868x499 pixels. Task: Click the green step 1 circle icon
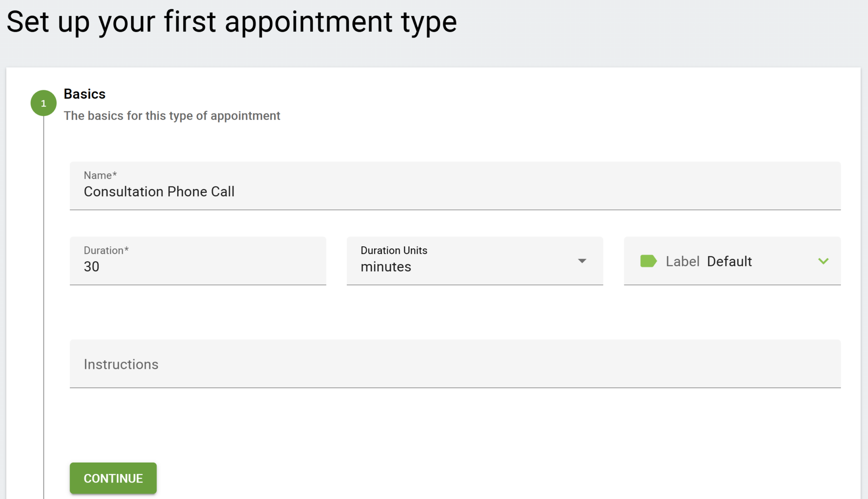point(44,103)
